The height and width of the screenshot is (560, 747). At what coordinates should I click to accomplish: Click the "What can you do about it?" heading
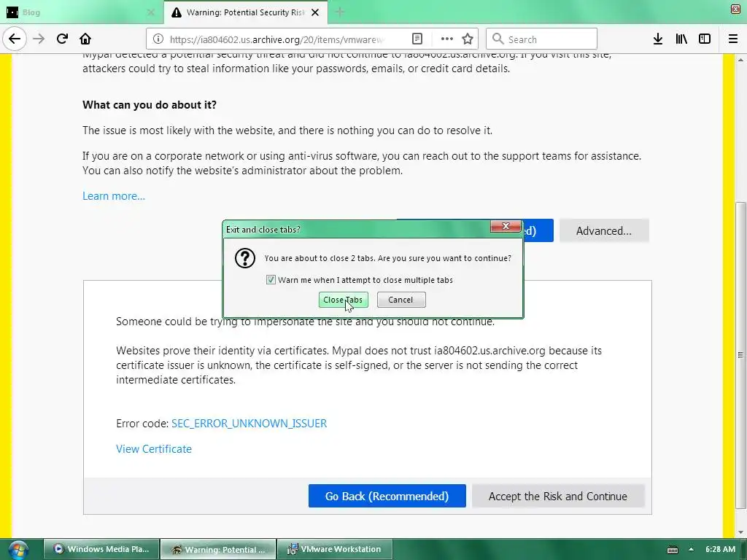coord(150,105)
